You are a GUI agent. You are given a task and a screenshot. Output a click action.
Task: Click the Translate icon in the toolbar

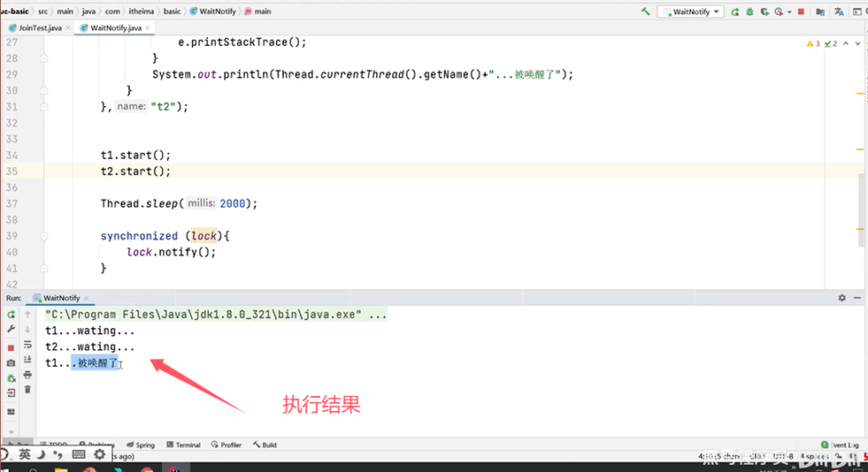click(839, 11)
